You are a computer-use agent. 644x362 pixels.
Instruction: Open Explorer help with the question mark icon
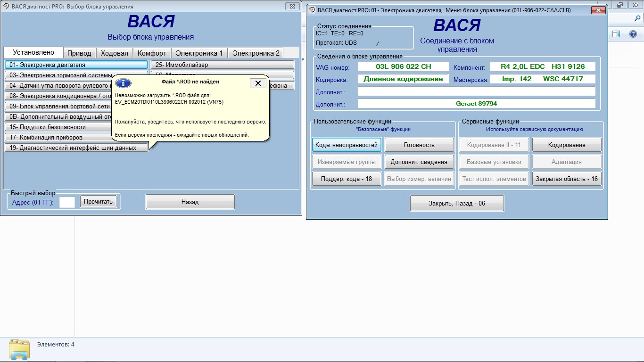633,34
